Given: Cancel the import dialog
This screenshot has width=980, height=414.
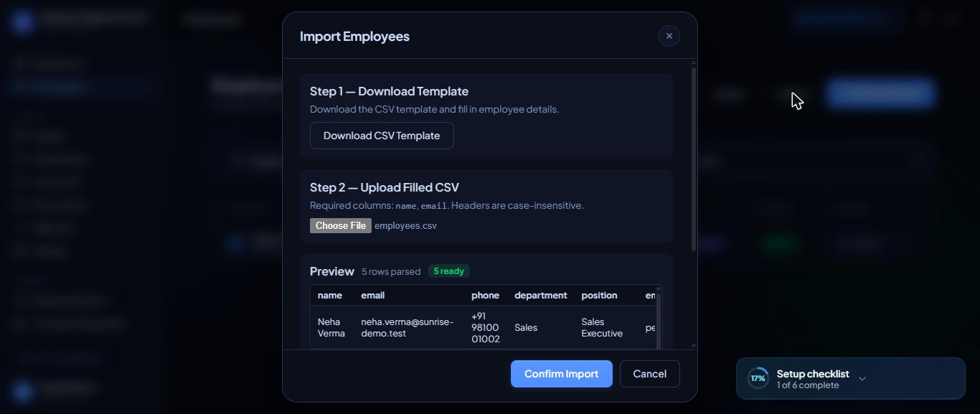Looking at the screenshot, I should [649, 374].
